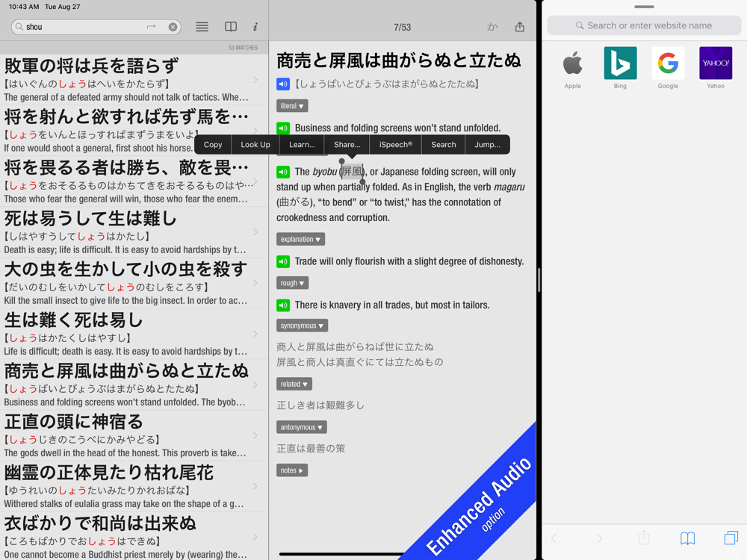Play audio for the Japanese reading

click(x=283, y=84)
